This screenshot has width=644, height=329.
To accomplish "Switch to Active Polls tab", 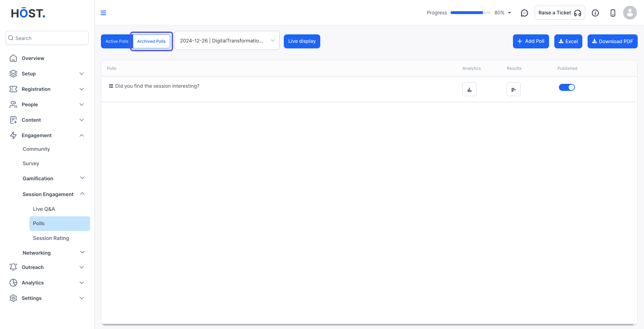I will (117, 41).
